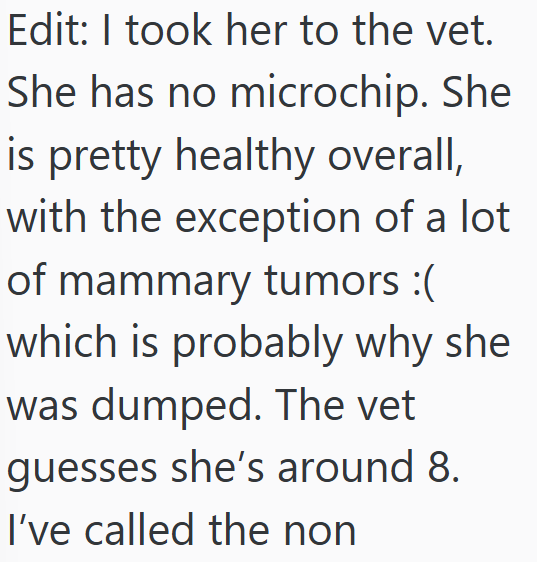Click the word "Edit:" at the start
Screen dimensions: 537x562
click(x=47, y=30)
